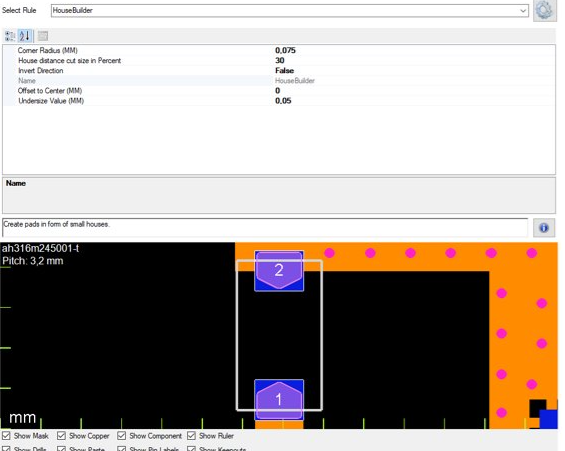Toggle the Show Drills checkbox

pos(6,448)
